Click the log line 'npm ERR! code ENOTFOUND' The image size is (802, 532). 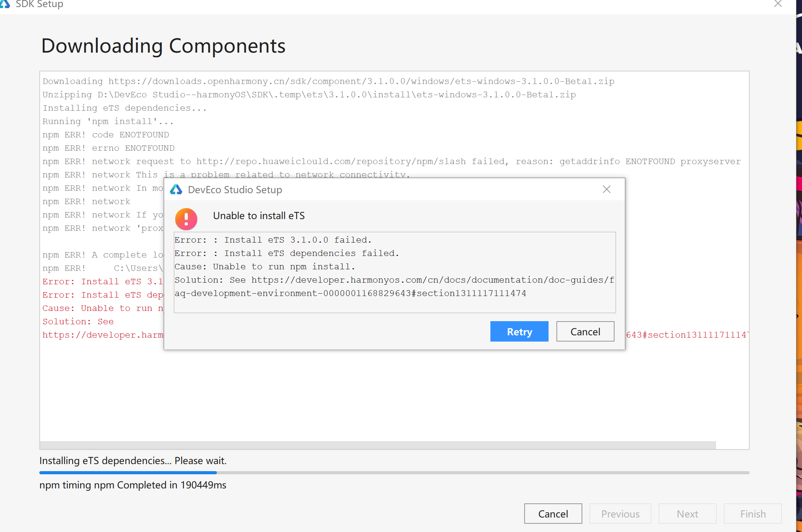[x=106, y=135]
